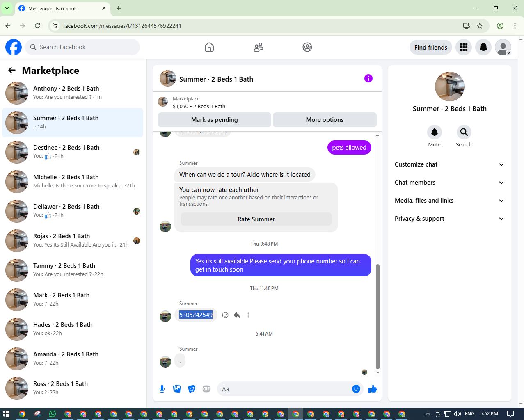Open the Notifications bell icon
The width and height of the screenshot is (524, 420).
483,47
